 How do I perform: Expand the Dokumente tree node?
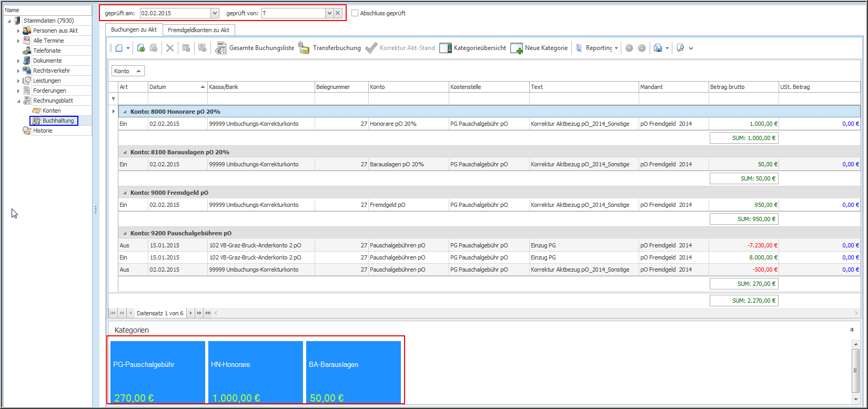[x=18, y=61]
